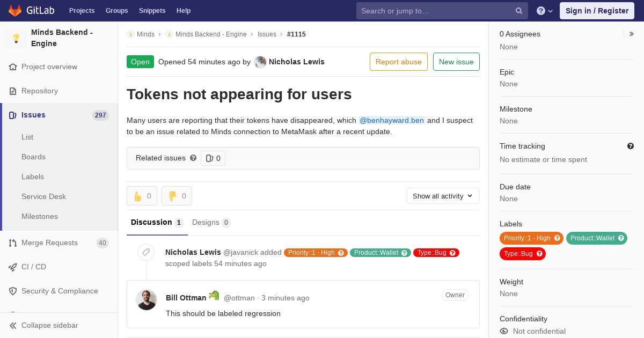644x338 pixels.
Task: Click the Open status badge
Action: tap(140, 62)
